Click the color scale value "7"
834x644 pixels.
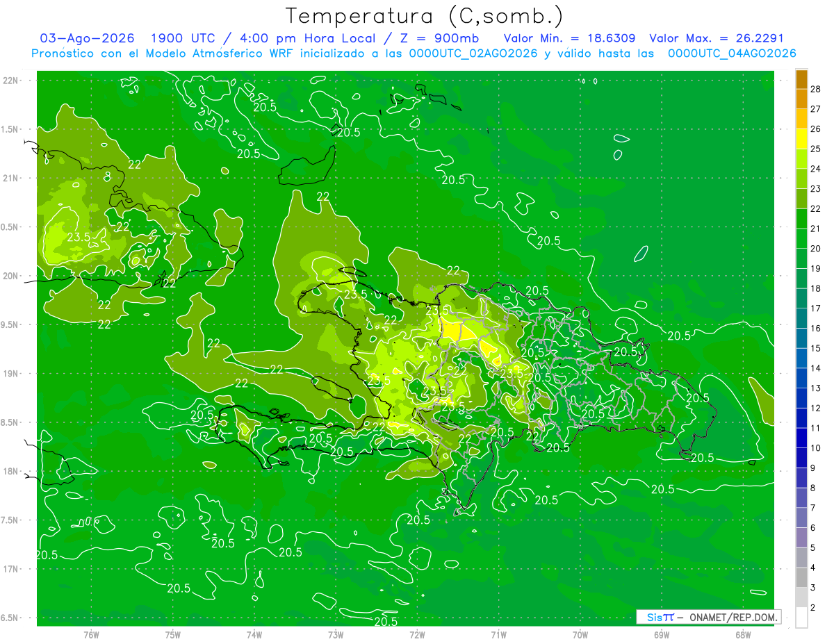[813, 508]
